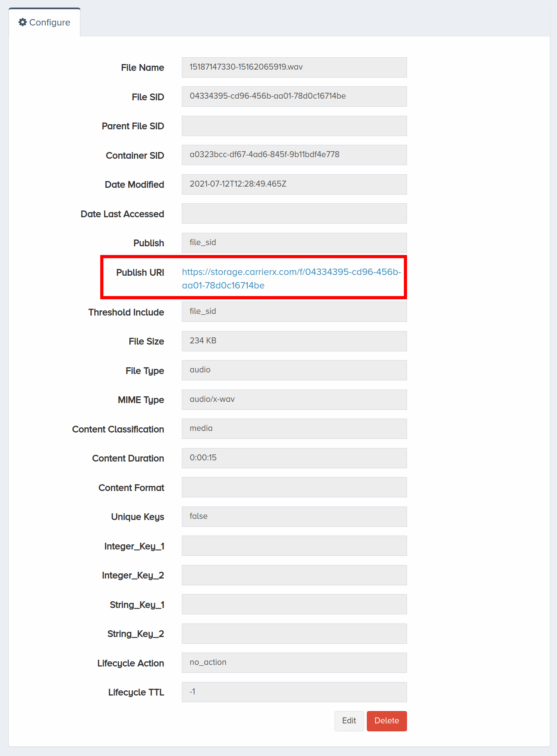Select the Date Modified field
The image size is (557, 756).
pos(294,184)
